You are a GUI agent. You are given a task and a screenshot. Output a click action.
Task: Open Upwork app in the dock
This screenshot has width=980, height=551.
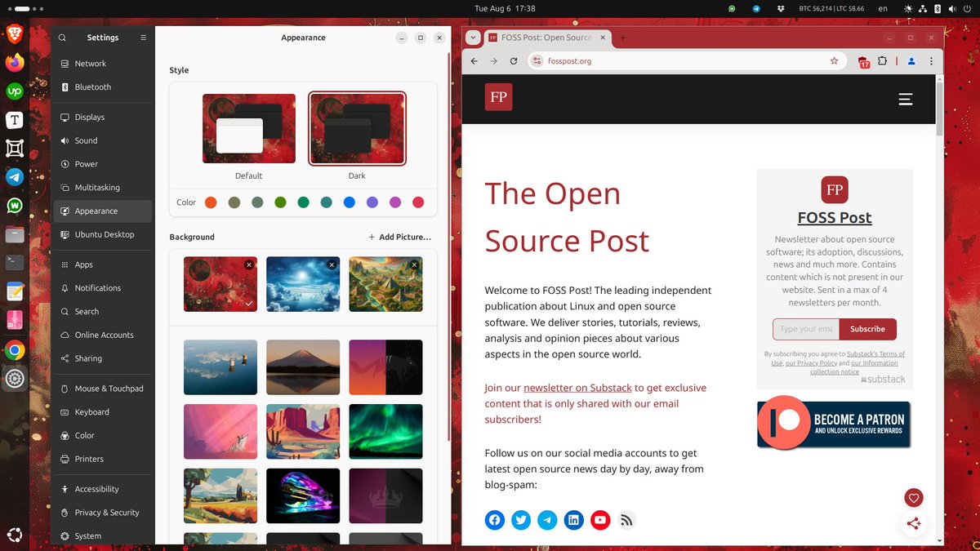[x=14, y=91]
